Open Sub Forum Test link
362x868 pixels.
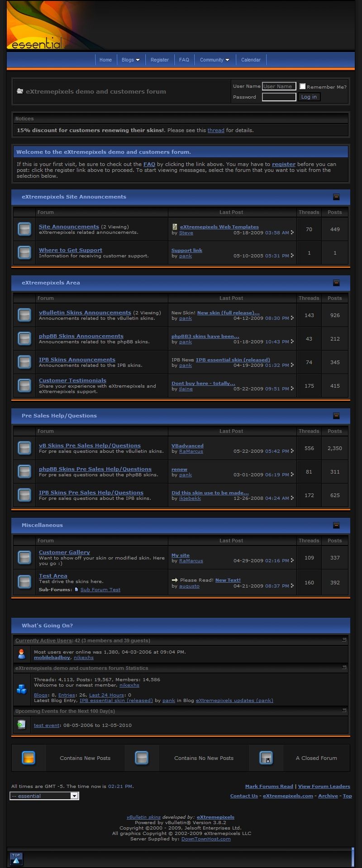click(100, 589)
